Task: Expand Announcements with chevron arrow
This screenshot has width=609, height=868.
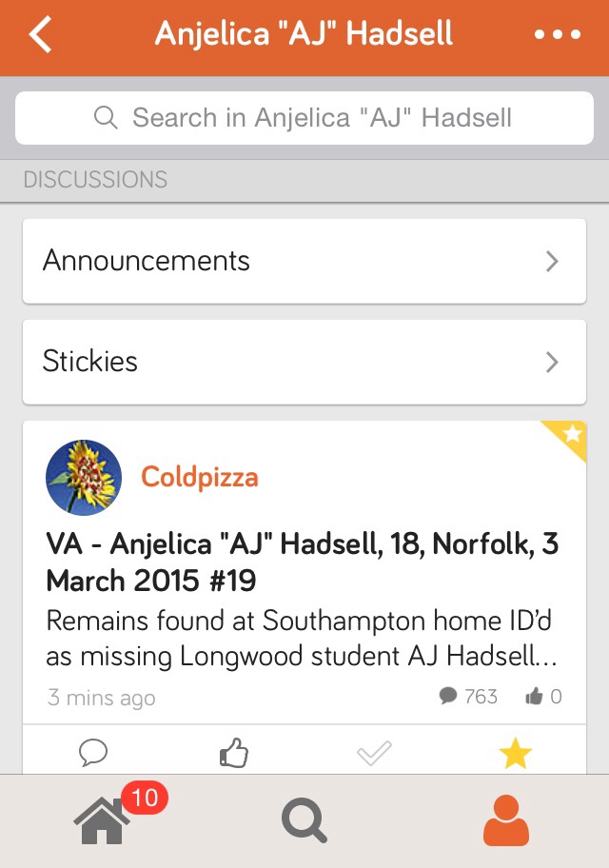Action: [x=552, y=262]
